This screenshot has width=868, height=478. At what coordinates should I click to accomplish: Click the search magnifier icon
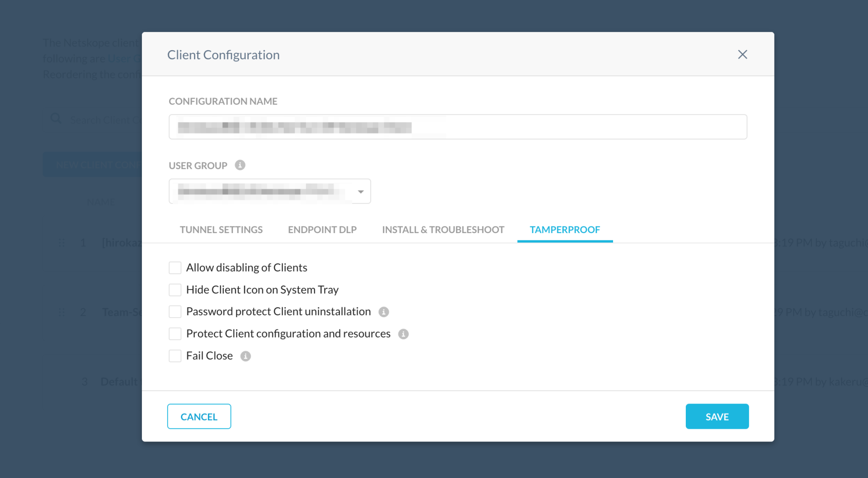(55, 118)
